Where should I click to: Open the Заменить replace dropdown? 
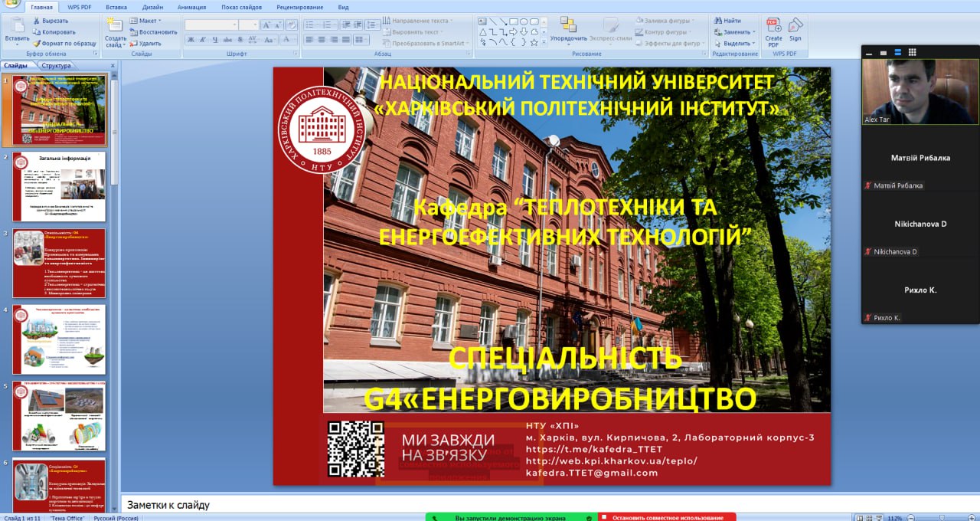[737, 32]
